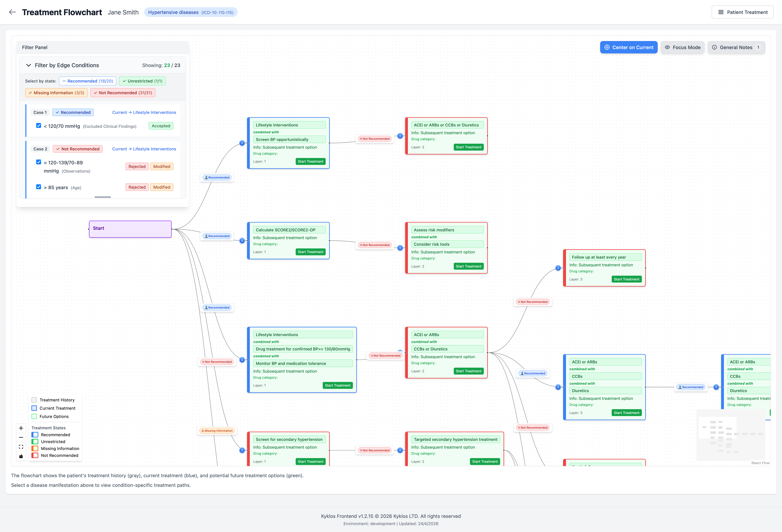Click the filter panel scrollbar handle
This screenshot has width=782, height=532.
103,197
